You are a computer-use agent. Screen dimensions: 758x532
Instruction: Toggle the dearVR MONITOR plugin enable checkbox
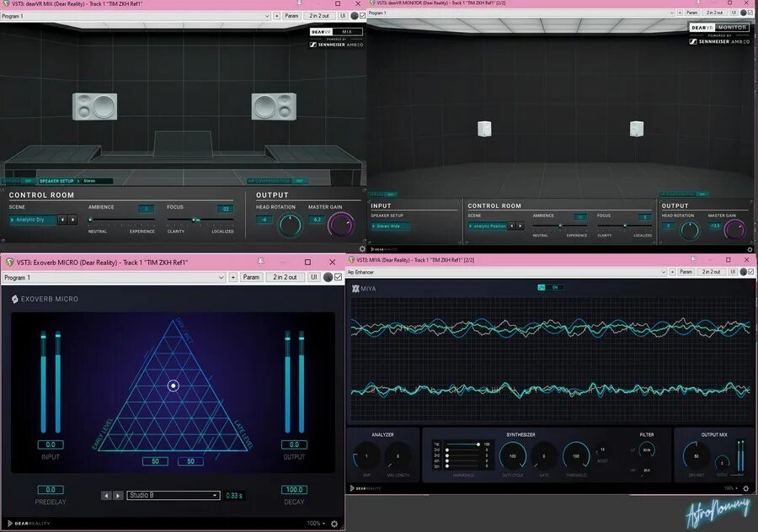coord(750,13)
